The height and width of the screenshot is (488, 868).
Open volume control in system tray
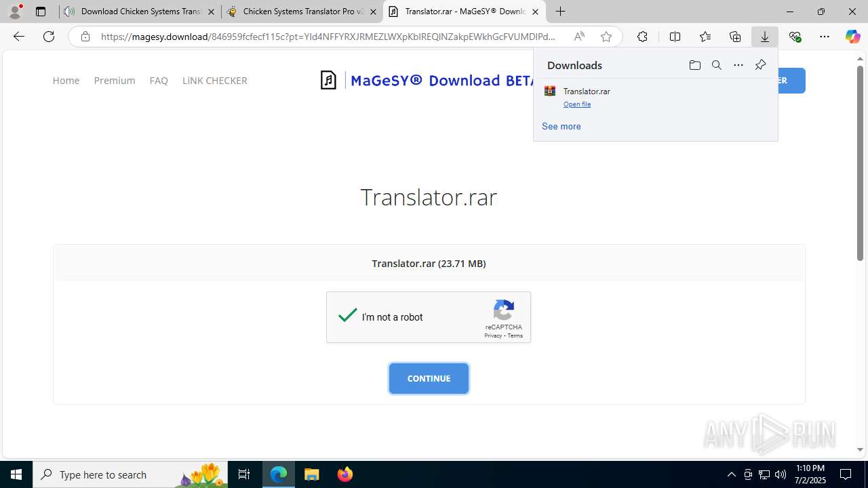[x=781, y=474]
